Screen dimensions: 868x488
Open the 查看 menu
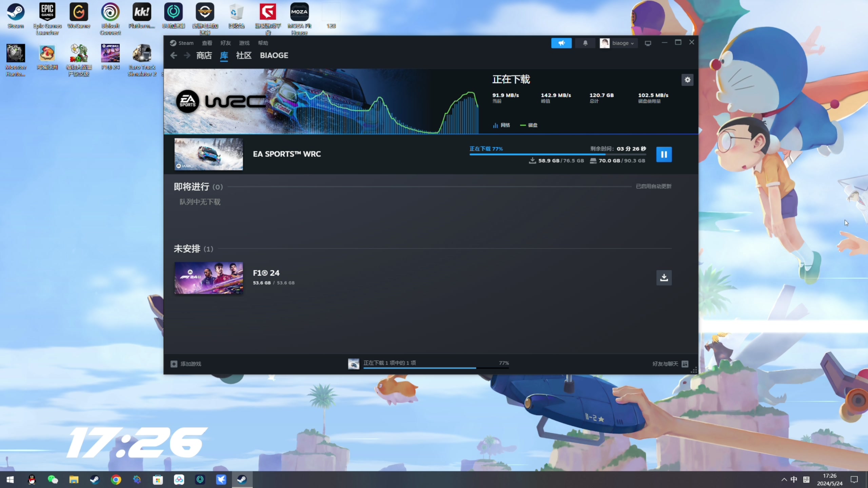(207, 43)
